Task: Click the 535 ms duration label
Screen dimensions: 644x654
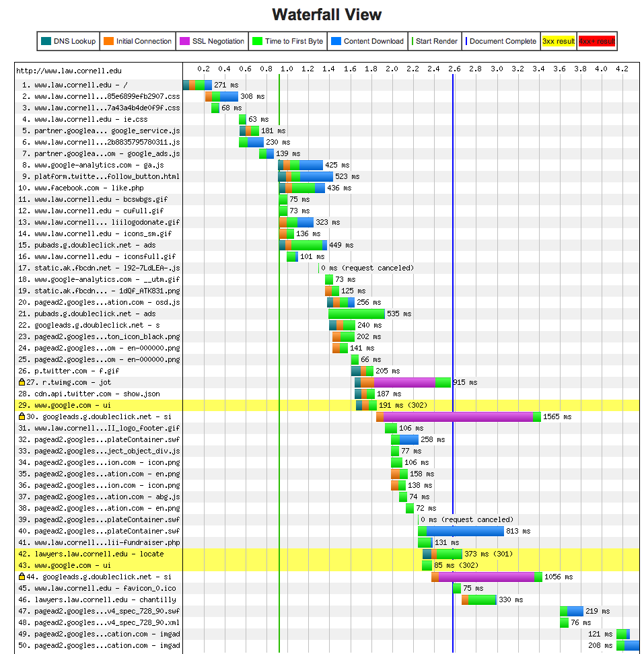Action: [399, 314]
